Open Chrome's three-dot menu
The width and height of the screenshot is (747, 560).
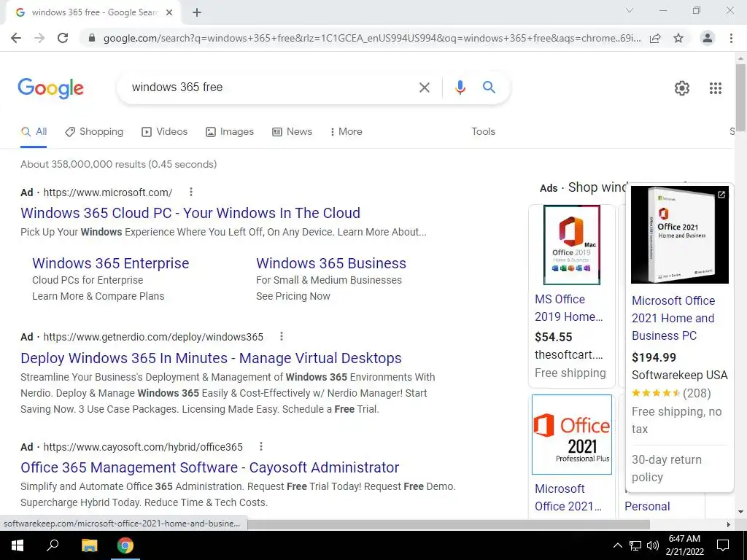(x=731, y=38)
